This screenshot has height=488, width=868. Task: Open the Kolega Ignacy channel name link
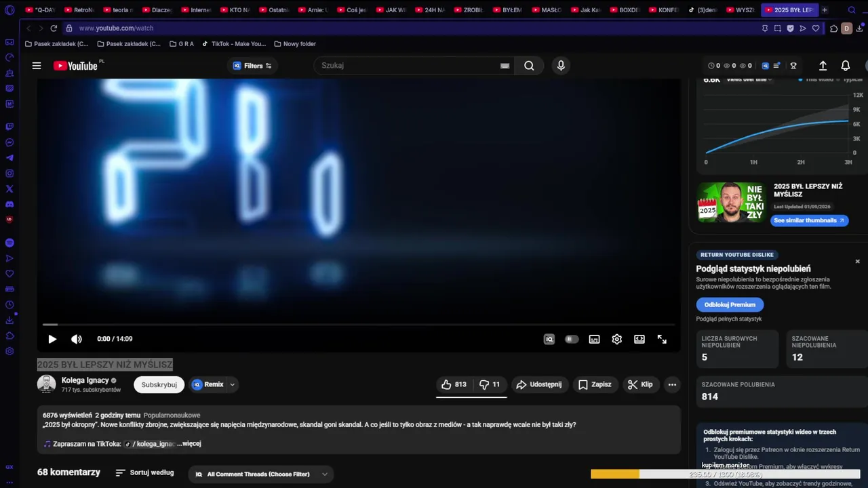[x=85, y=380]
